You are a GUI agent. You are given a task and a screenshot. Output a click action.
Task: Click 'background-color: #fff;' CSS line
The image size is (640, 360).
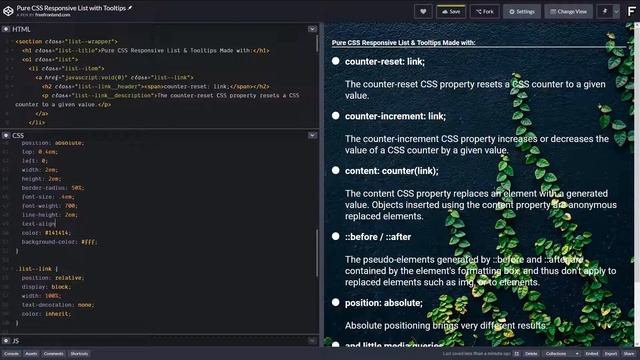tap(60, 242)
